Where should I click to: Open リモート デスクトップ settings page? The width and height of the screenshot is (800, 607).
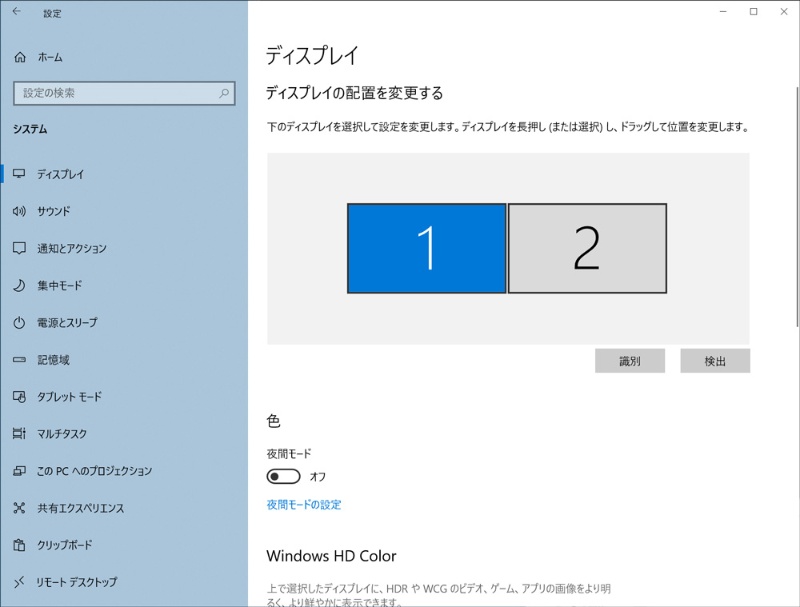(76, 582)
